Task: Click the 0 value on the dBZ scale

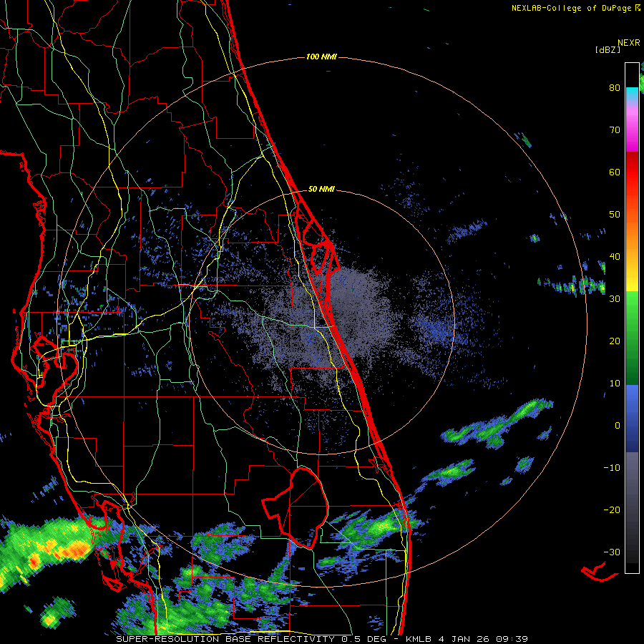Action: (618, 426)
